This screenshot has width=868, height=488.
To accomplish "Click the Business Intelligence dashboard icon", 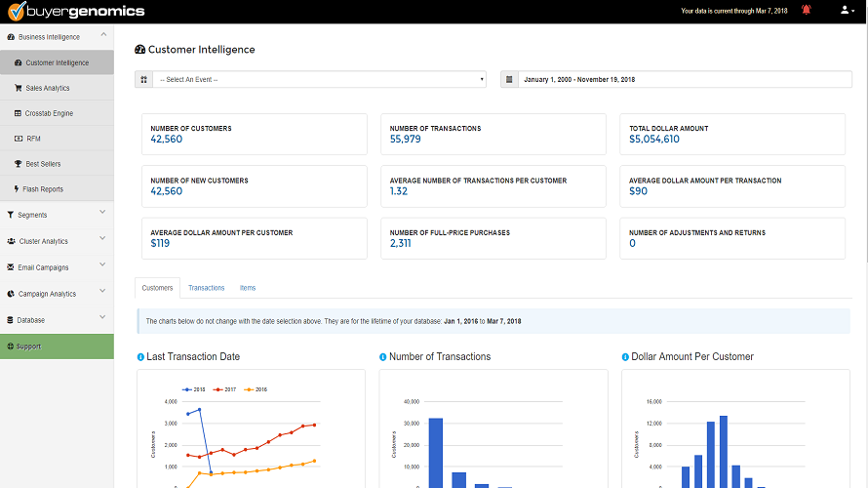I will [x=11, y=37].
